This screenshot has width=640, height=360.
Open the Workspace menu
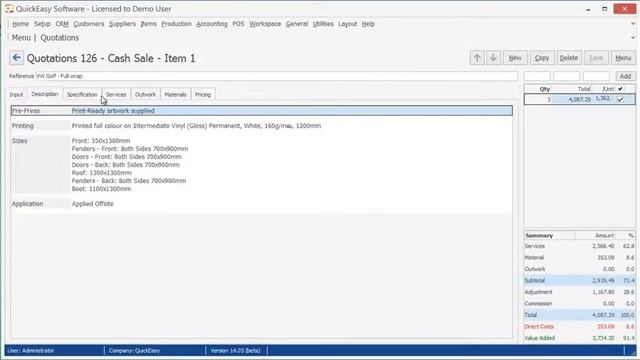[x=265, y=24]
